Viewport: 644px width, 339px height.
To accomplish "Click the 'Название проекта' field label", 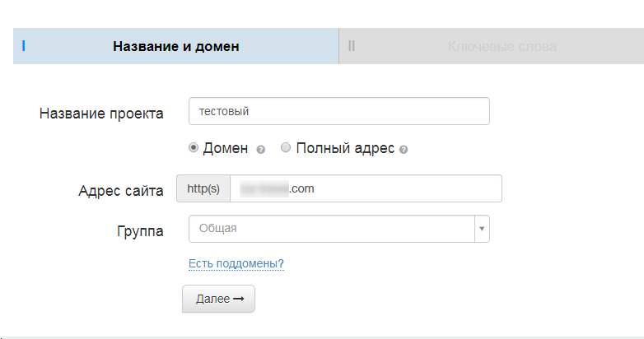I will [101, 114].
